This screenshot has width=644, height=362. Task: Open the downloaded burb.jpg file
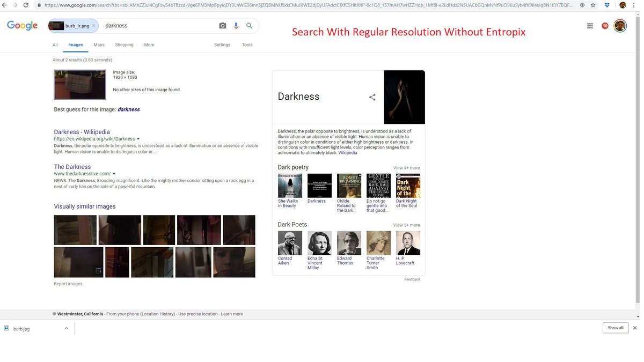tap(21, 328)
